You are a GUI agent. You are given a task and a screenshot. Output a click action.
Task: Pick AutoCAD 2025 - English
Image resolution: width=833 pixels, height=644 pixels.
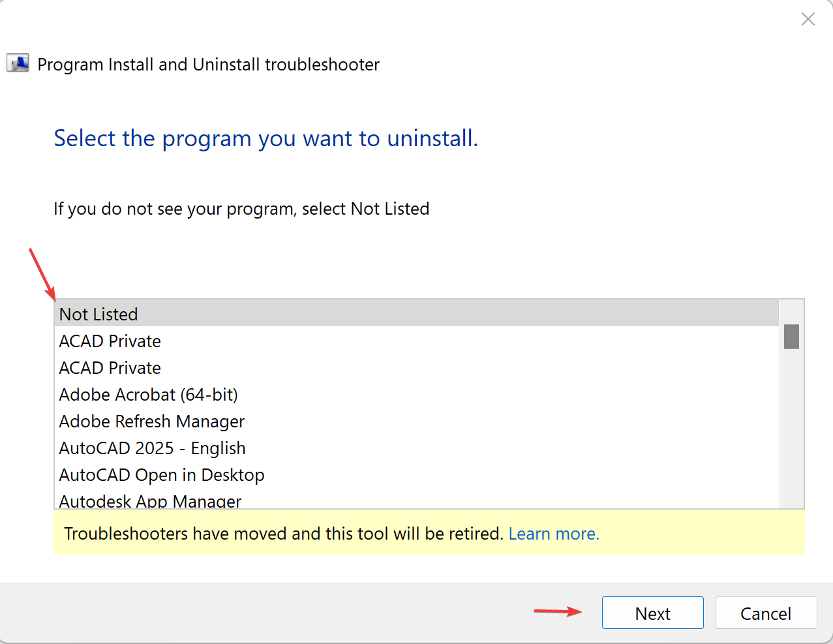tap(416, 448)
